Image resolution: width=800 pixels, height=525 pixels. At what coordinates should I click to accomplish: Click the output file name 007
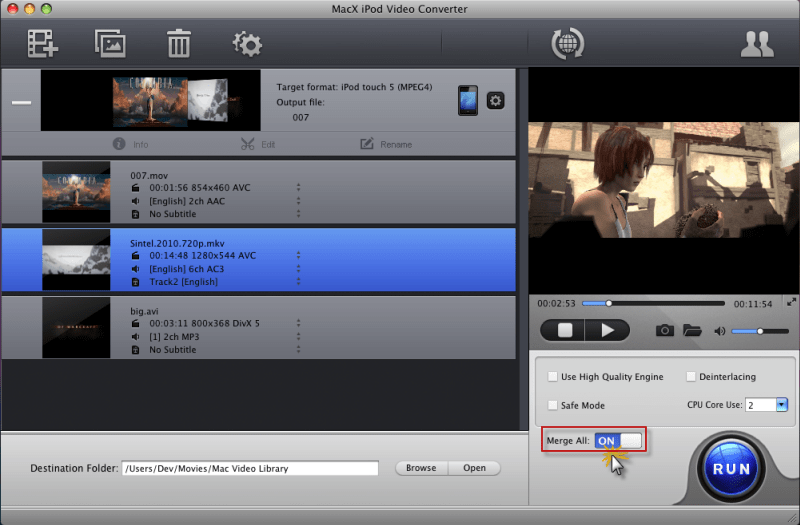click(301, 117)
